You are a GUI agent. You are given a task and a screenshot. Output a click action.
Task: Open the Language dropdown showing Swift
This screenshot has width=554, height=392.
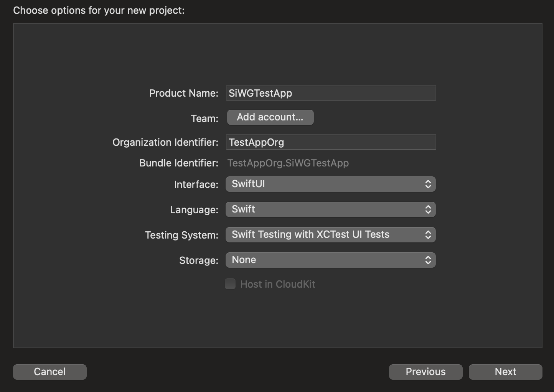click(330, 209)
